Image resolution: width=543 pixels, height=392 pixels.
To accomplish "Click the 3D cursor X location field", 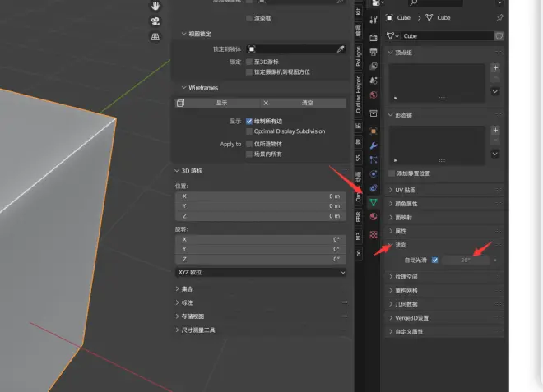I will tap(261, 196).
